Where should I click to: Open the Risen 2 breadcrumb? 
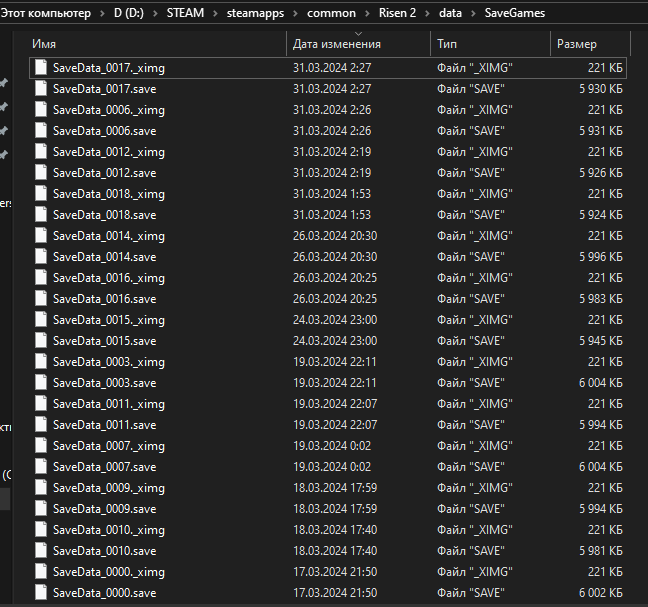[397, 13]
